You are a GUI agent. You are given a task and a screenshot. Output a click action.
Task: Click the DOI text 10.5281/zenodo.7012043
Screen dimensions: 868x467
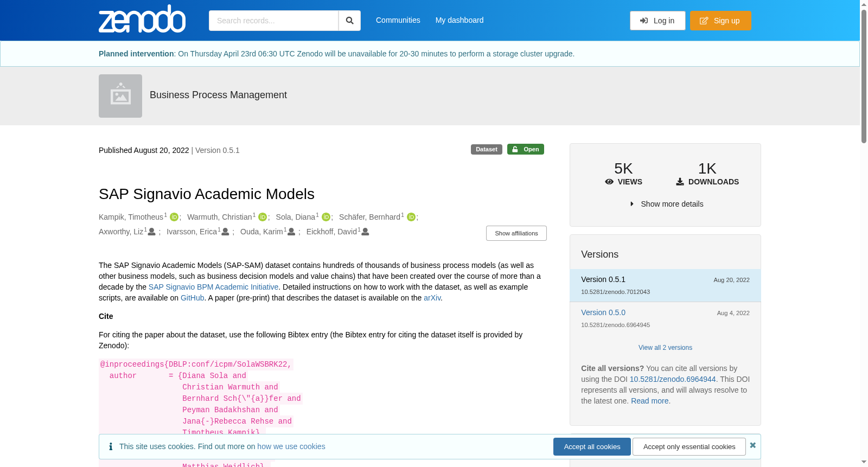coord(615,292)
